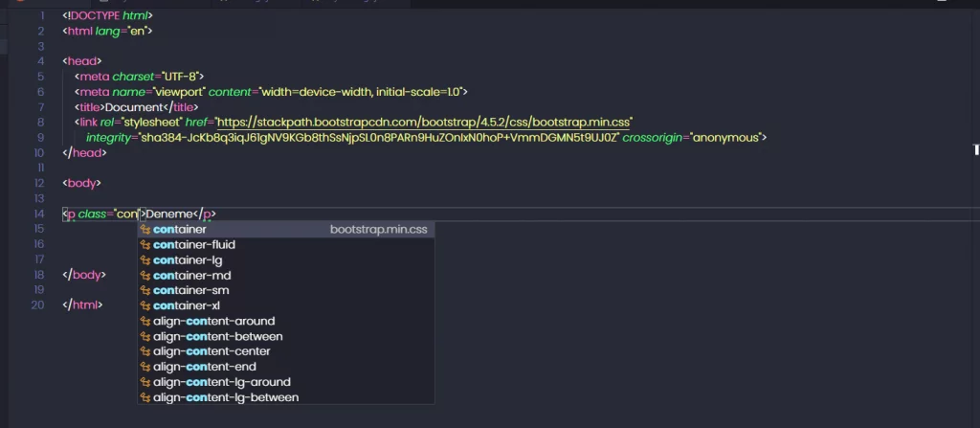Open the stackpath bootstrapcdn stylesheet URL
Viewport: 980px width, 428px height.
point(424,122)
